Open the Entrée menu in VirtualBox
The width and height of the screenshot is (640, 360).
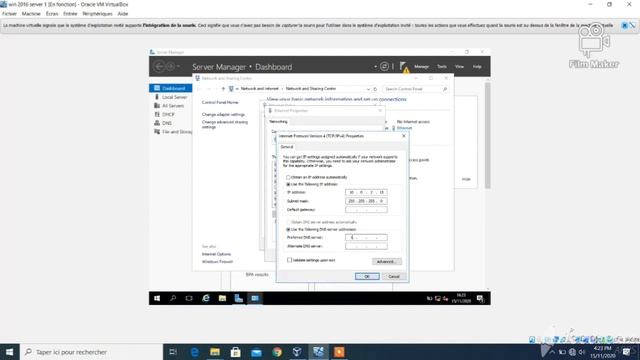(x=70, y=13)
